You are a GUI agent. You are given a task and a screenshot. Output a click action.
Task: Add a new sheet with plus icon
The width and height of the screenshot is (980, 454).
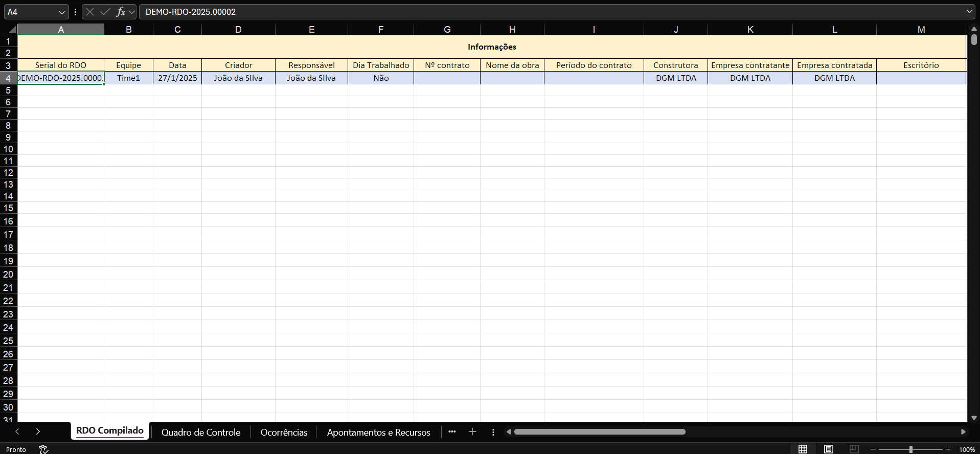[472, 432]
